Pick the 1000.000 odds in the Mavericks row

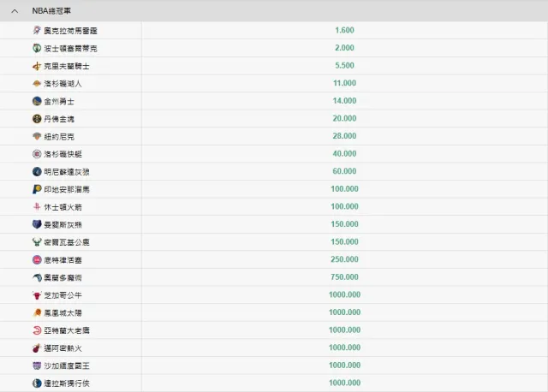tap(344, 383)
